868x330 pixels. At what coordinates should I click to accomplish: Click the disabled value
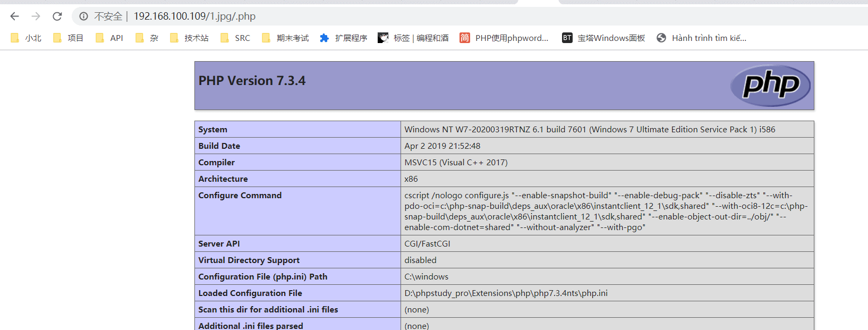(x=420, y=260)
